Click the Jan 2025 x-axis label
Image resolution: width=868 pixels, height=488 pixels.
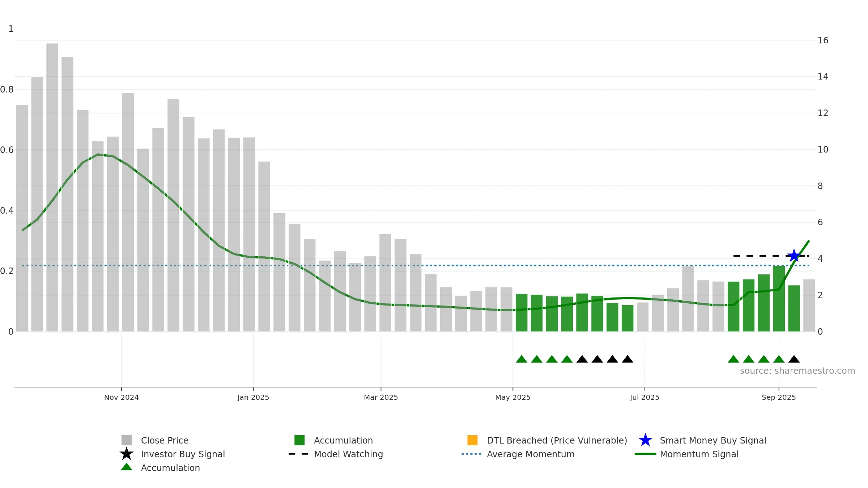tap(253, 397)
